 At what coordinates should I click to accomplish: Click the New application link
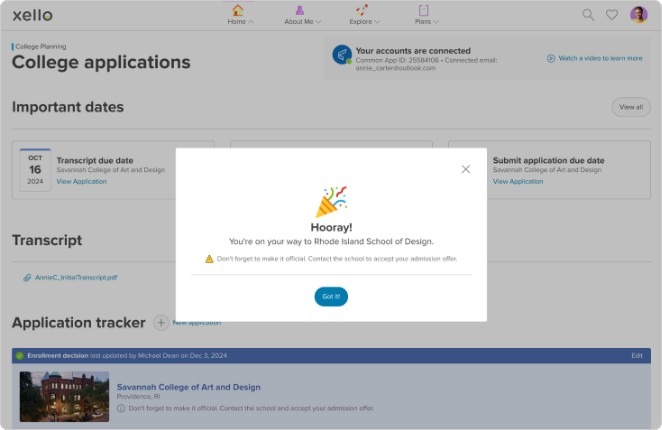[x=197, y=323]
